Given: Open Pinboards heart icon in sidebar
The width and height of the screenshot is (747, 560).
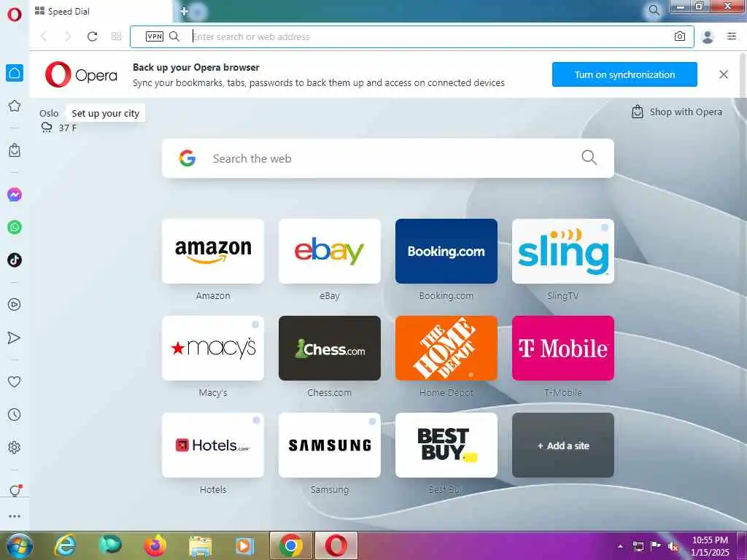Looking at the screenshot, I should tap(15, 381).
